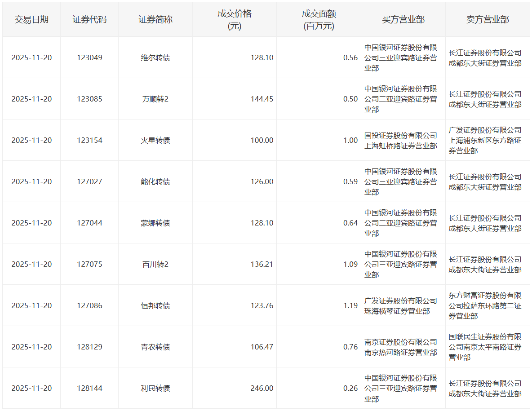Click security code 123085
This screenshot has width=532, height=411.
pyautogui.click(x=89, y=99)
